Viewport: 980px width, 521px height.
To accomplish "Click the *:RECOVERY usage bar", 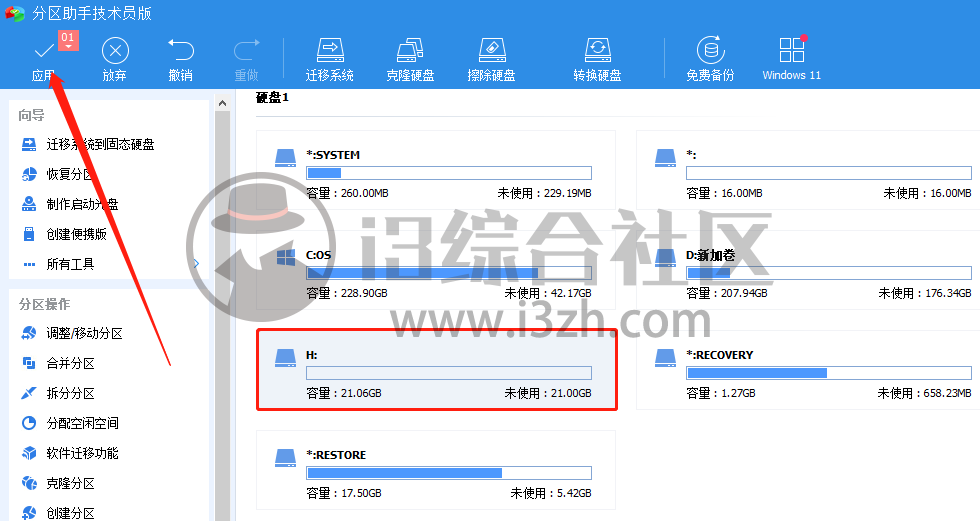I will pos(829,373).
